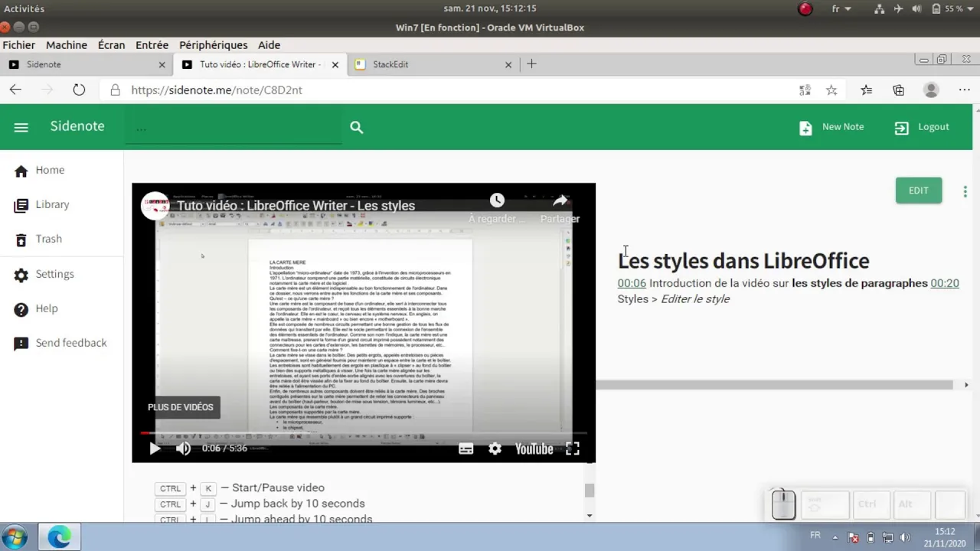
Task: Open the Windows Start menu
Action: click(x=15, y=537)
